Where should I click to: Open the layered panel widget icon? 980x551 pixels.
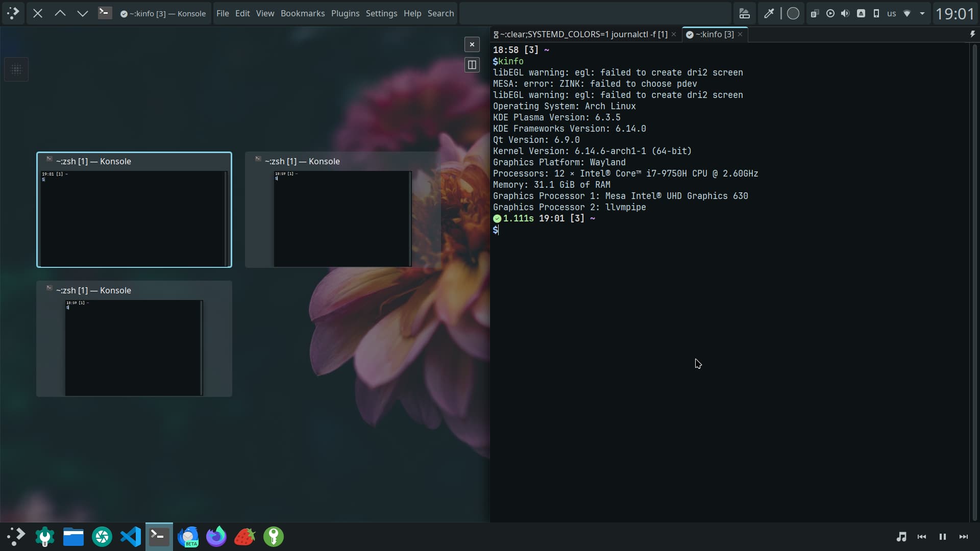(745, 13)
